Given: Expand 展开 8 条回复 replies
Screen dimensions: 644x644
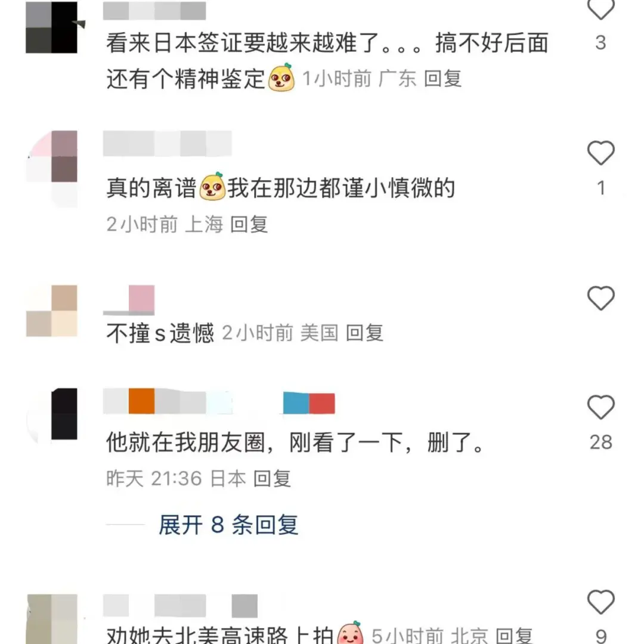Looking at the screenshot, I should (228, 525).
